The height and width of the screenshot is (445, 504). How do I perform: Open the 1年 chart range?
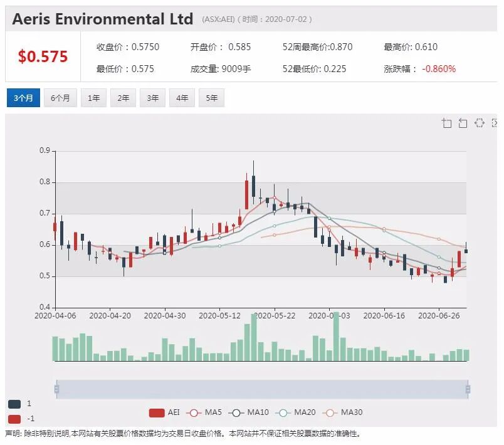(x=94, y=98)
